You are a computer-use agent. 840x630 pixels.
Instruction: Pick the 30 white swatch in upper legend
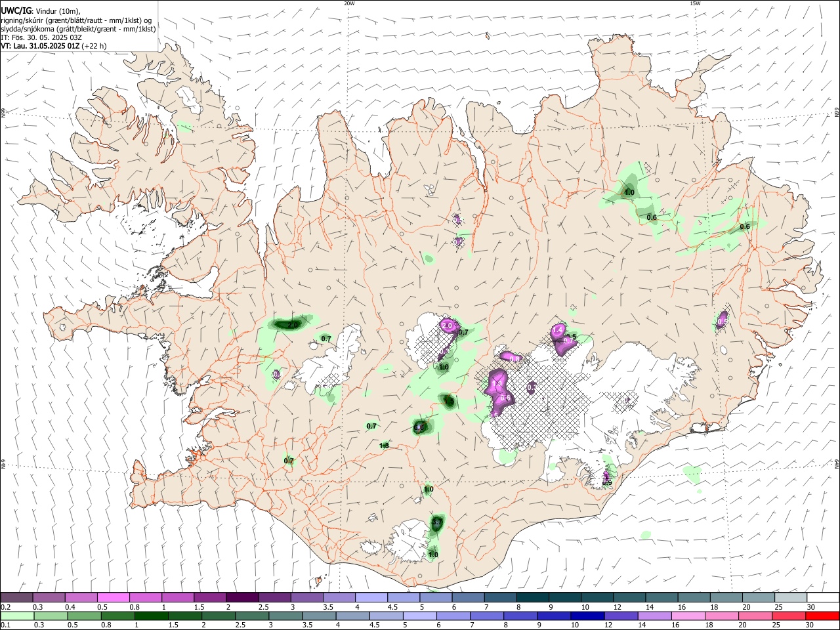(x=823, y=598)
